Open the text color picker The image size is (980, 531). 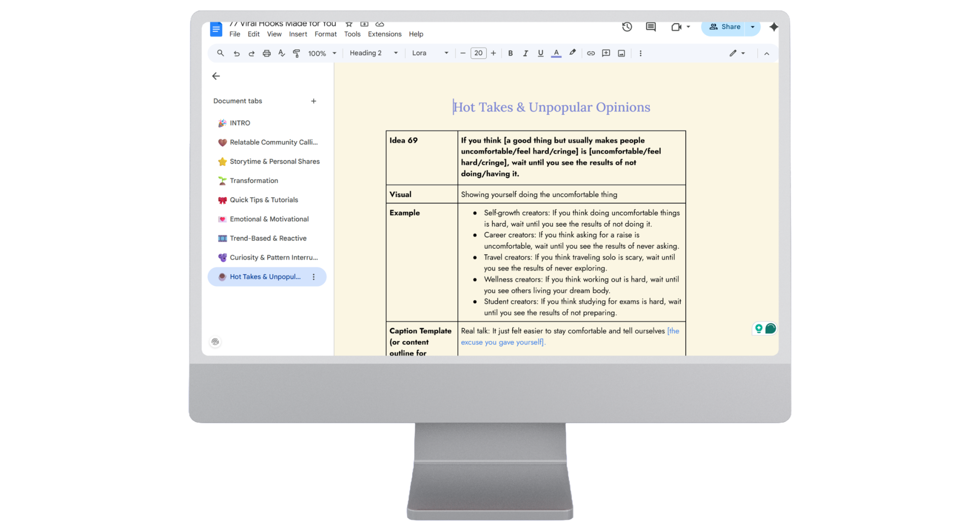coord(556,53)
